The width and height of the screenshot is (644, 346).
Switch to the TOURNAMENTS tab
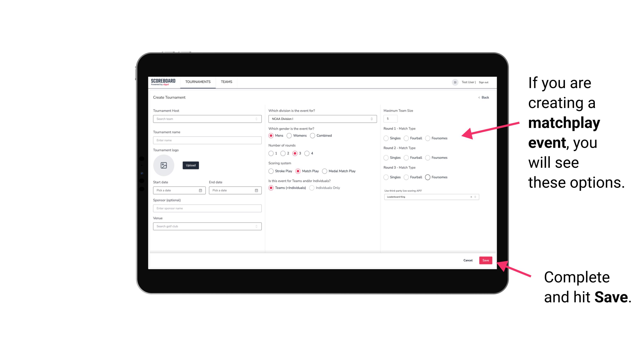198,82
